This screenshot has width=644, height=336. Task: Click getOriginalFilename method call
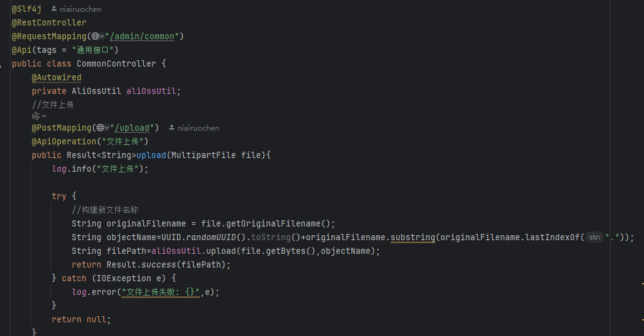coord(273,223)
